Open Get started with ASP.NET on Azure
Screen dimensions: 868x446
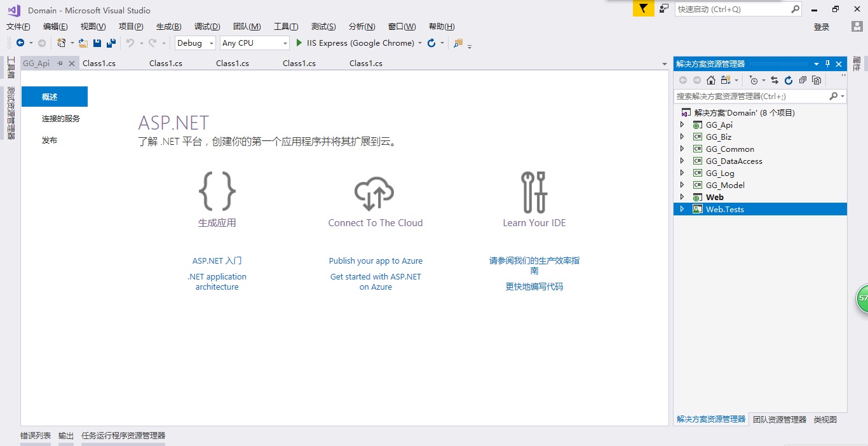click(x=376, y=281)
